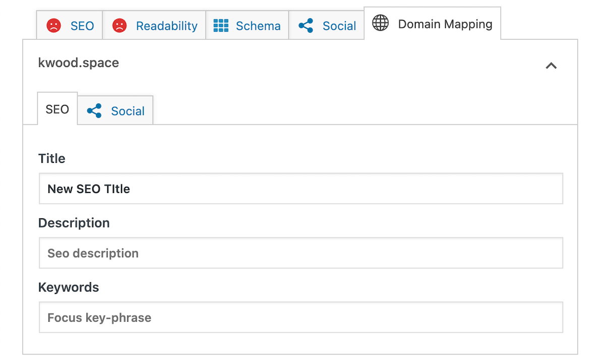Collapse the kwood.space panel using the chevron
The height and width of the screenshot is (364, 605).
551,66
